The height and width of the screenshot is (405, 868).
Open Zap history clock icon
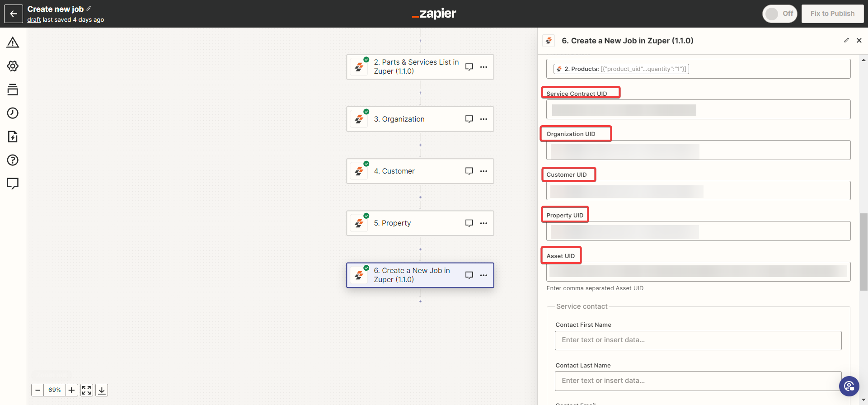(x=13, y=113)
